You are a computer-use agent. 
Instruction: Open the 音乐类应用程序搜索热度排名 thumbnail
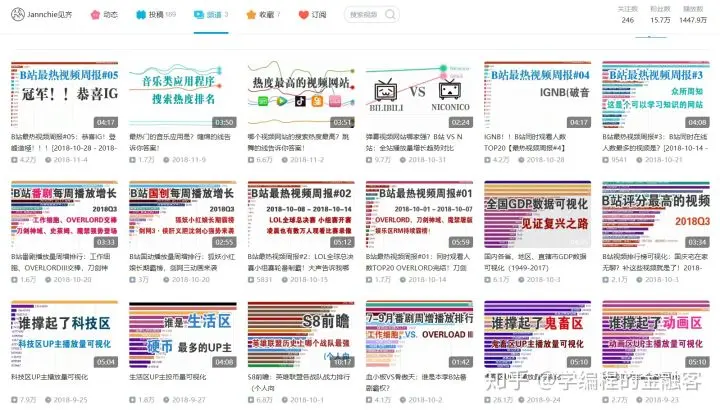point(183,95)
